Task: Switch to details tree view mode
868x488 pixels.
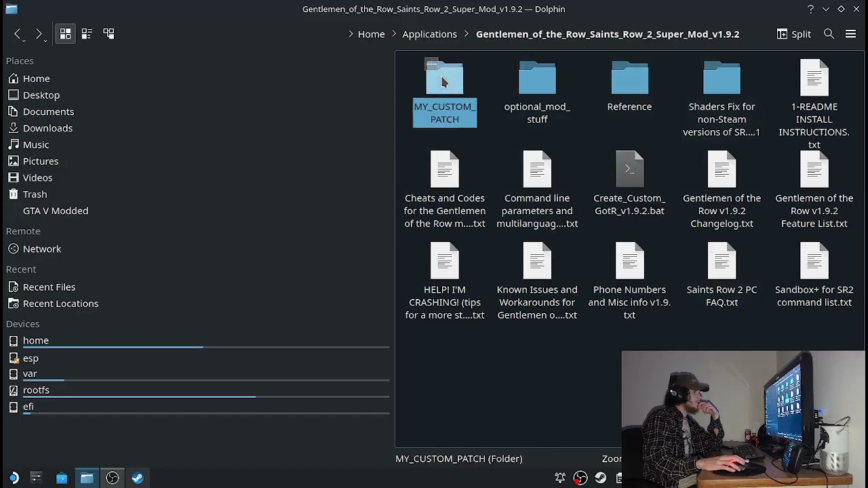Action: [108, 33]
